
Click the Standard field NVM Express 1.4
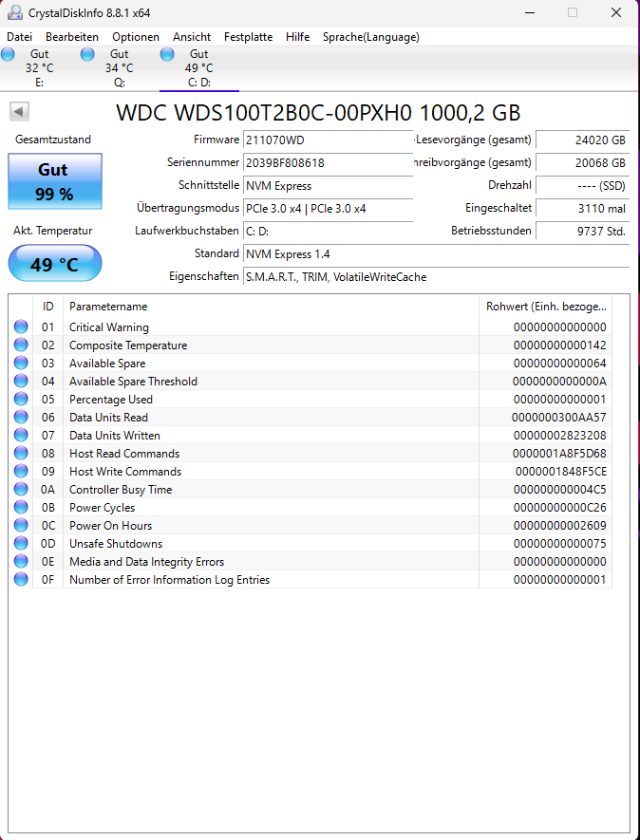click(436, 254)
